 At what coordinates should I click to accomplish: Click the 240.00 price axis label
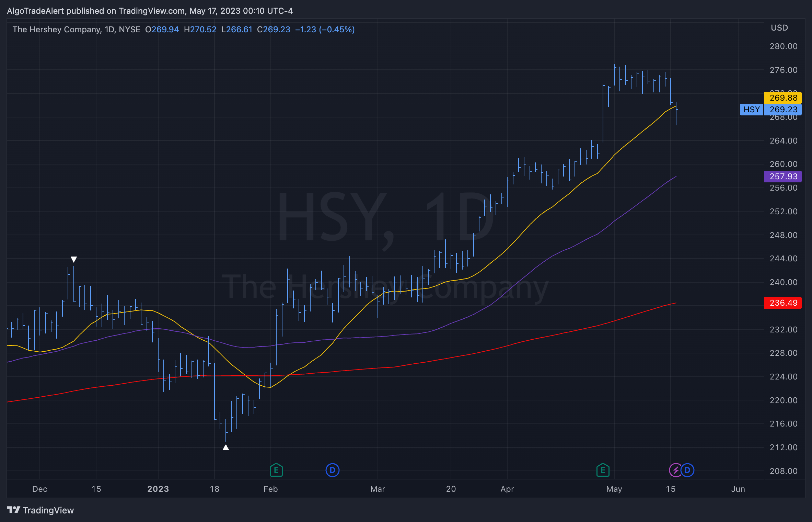point(784,282)
